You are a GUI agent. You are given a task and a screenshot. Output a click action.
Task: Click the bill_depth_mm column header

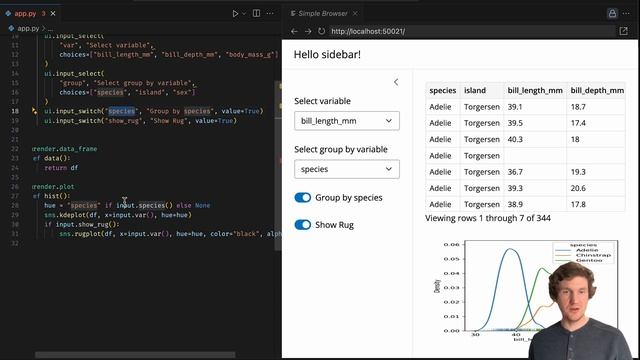click(x=597, y=91)
